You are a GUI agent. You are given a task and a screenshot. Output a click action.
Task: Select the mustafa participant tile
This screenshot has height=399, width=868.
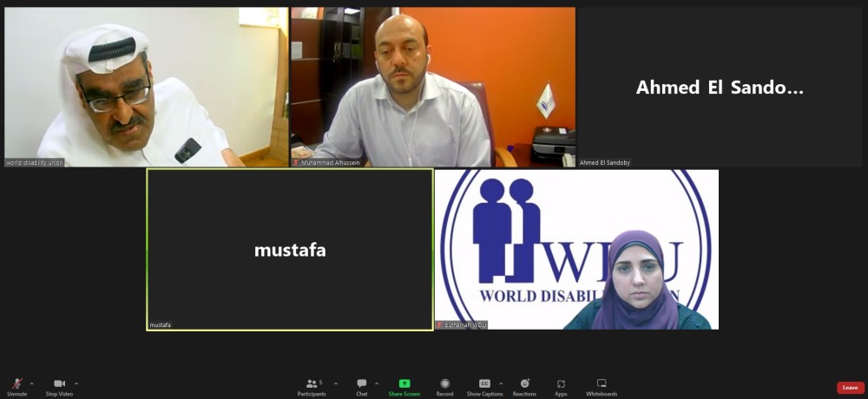290,250
